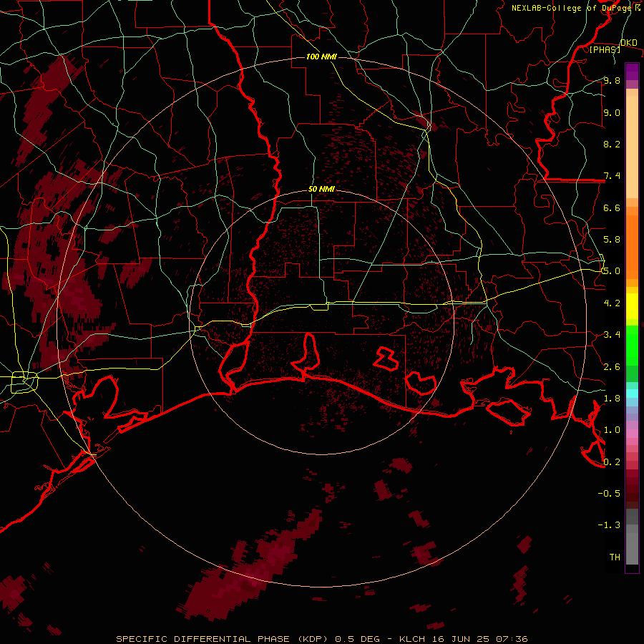
Task: Click the 9.8 value on color scale
Action: (x=612, y=80)
